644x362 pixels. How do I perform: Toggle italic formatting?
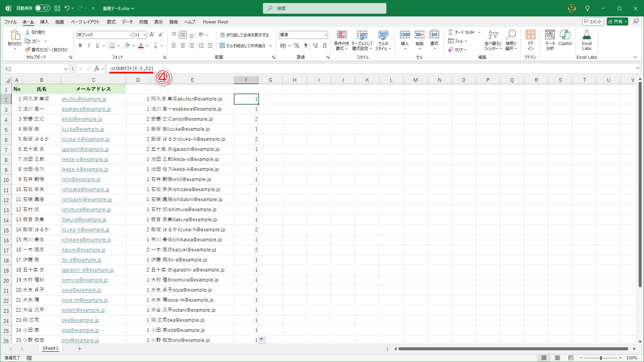[x=89, y=46]
